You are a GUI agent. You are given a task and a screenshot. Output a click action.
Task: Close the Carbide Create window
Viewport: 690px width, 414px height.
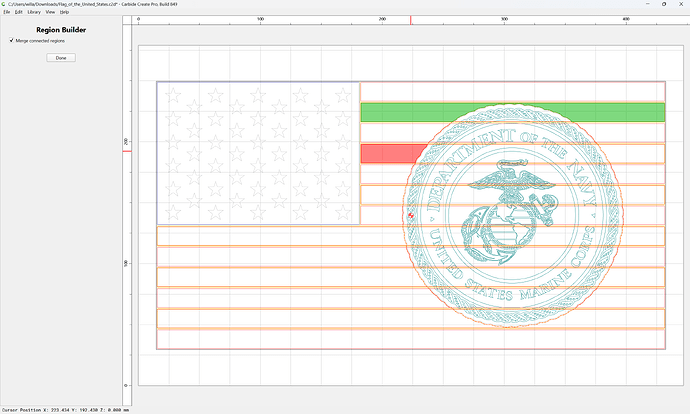coord(681,4)
